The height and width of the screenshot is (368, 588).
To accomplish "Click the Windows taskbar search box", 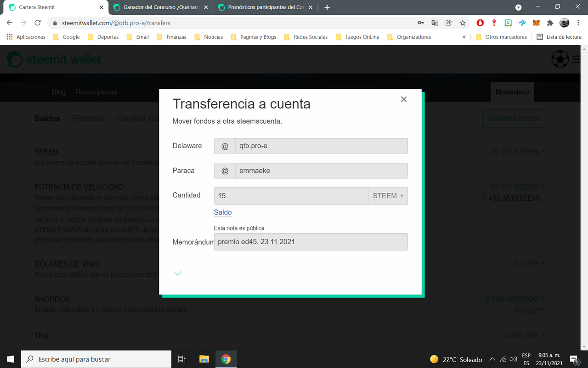I will pyautogui.click(x=96, y=359).
